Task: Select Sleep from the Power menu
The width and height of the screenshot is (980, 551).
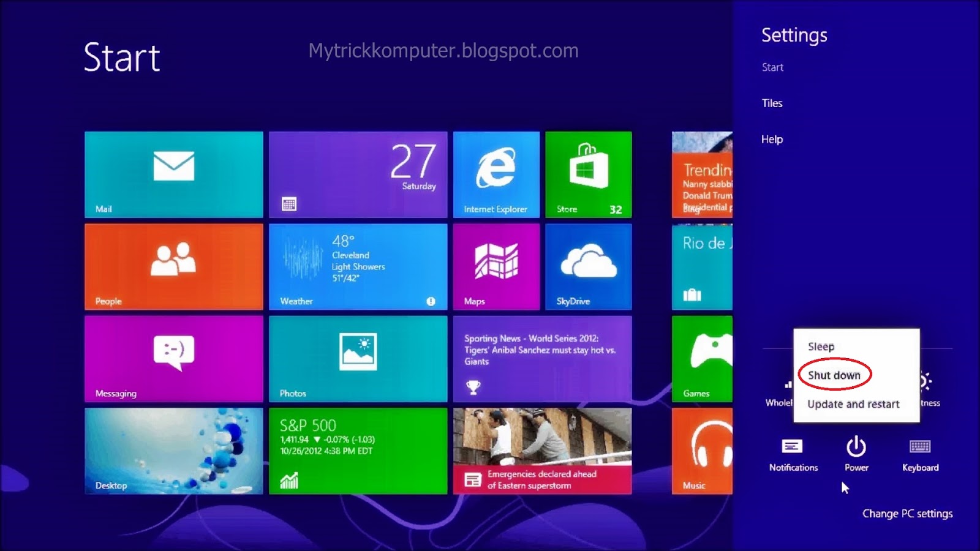Action: (x=821, y=346)
